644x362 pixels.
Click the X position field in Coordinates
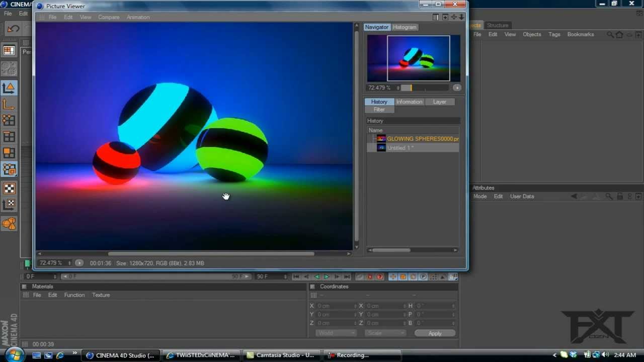point(336,306)
